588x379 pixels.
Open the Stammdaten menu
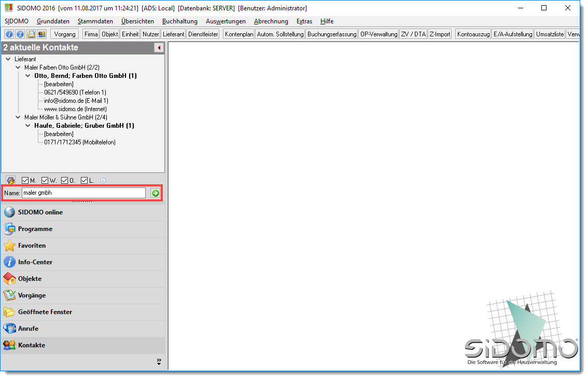coord(95,21)
